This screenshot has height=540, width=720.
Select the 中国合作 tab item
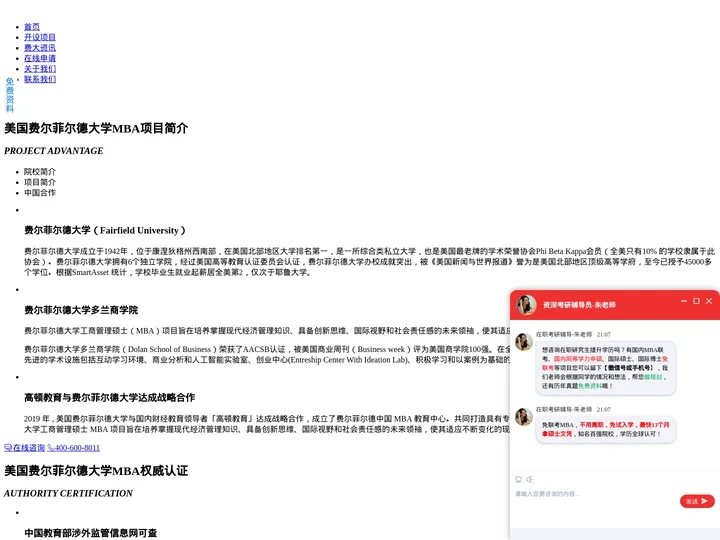point(40,193)
